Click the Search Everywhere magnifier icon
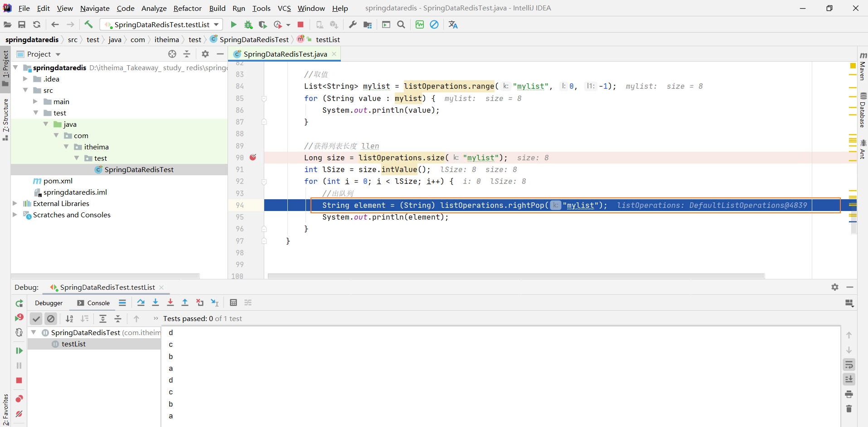Image resolution: width=868 pixels, height=427 pixels. point(401,24)
